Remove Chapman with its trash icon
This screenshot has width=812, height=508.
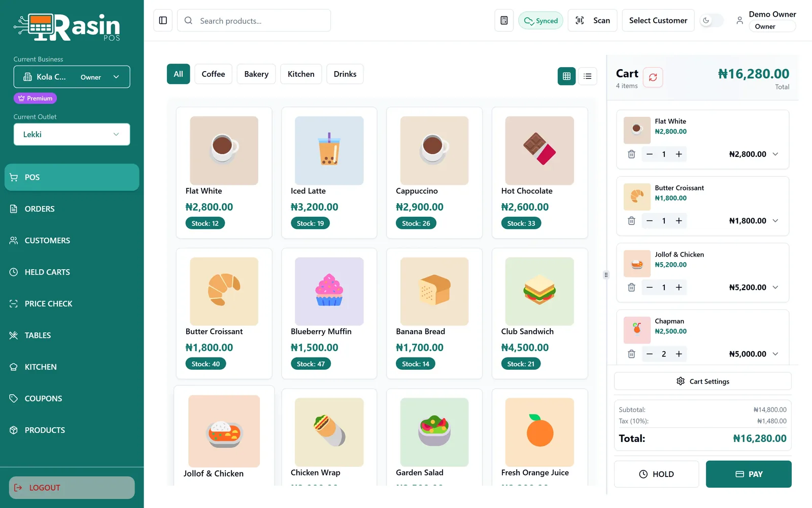click(x=631, y=354)
